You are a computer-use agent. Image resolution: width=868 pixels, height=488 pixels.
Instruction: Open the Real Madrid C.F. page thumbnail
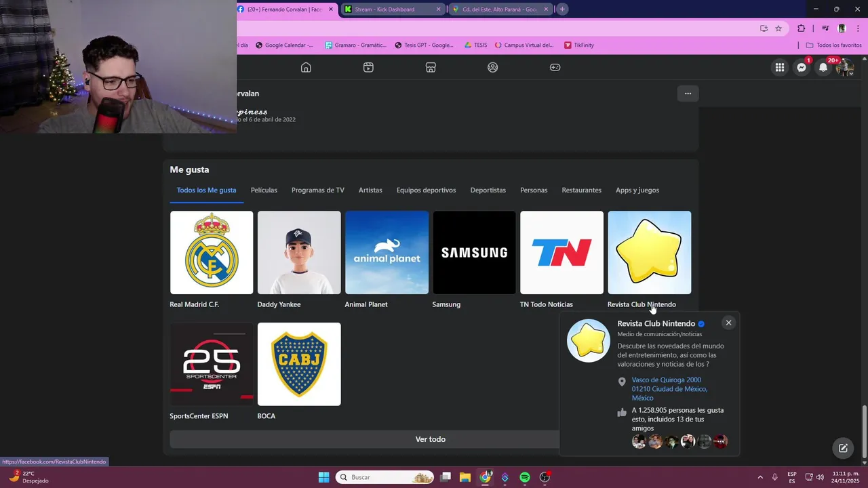point(212,252)
